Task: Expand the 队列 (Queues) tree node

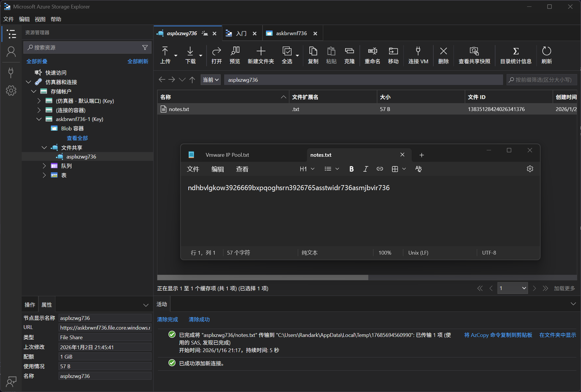Action: pos(44,166)
